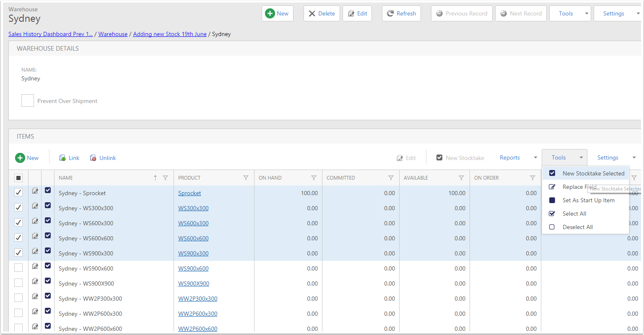Open the edit icon for Sydney - WW2P300x300 row

pos(35,296)
